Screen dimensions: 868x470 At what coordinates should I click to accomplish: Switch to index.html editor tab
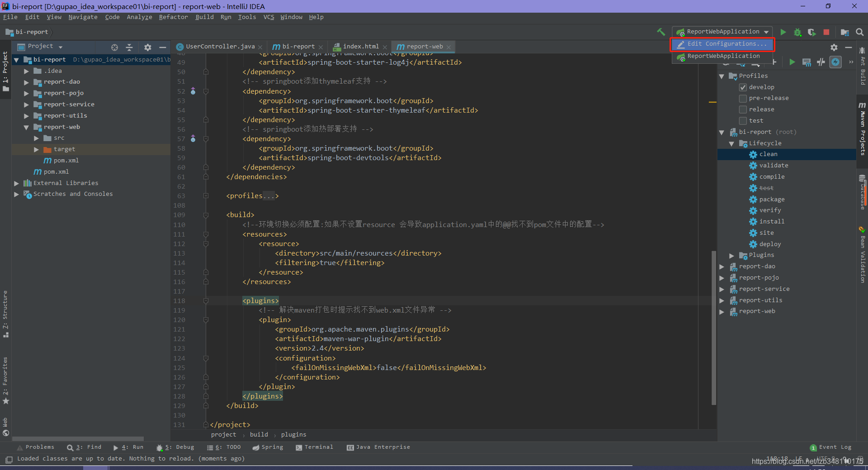pyautogui.click(x=360, y=47)
